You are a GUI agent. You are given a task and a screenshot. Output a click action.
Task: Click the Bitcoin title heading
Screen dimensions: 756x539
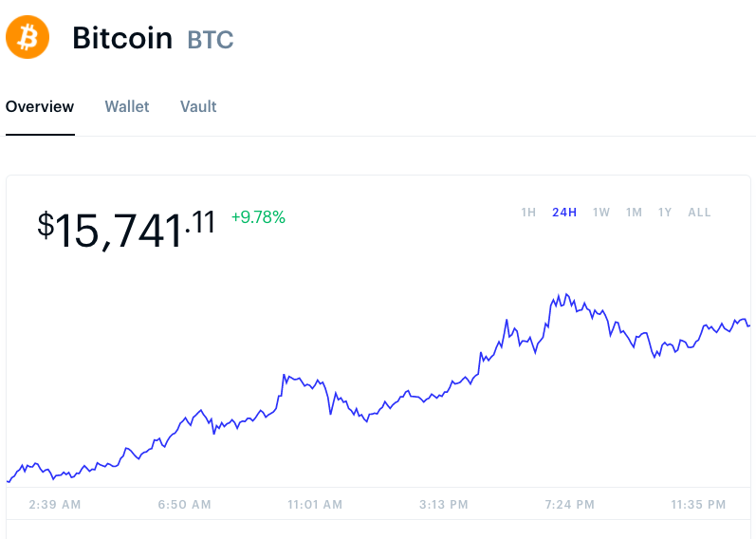pyautogui.click(x=122, y=38)
